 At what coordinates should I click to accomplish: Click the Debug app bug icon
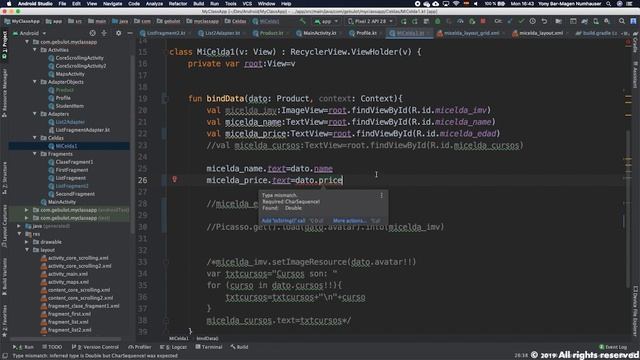[x=438, y=21]
